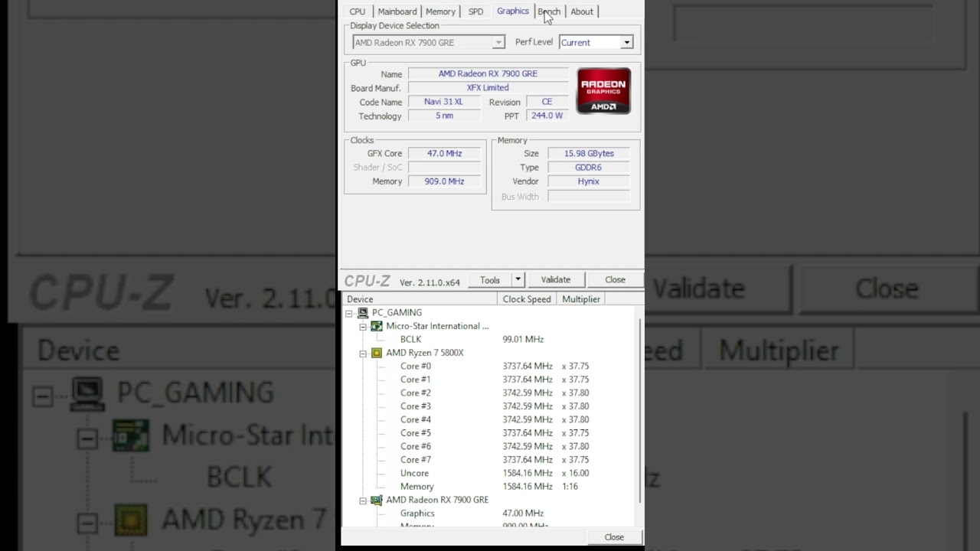Click Close in the CPU-Z window
Screen dimensions: 980x551
tap(615, 280)
